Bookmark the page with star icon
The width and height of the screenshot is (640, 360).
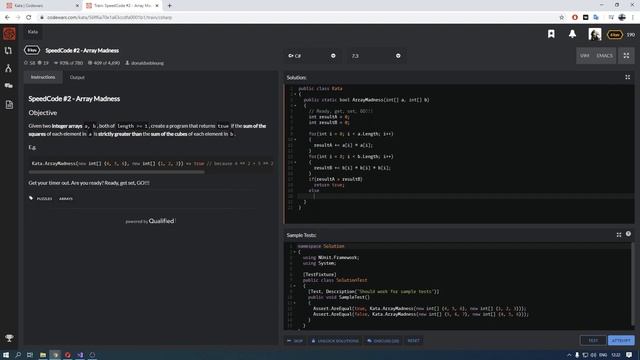(561, 18)
